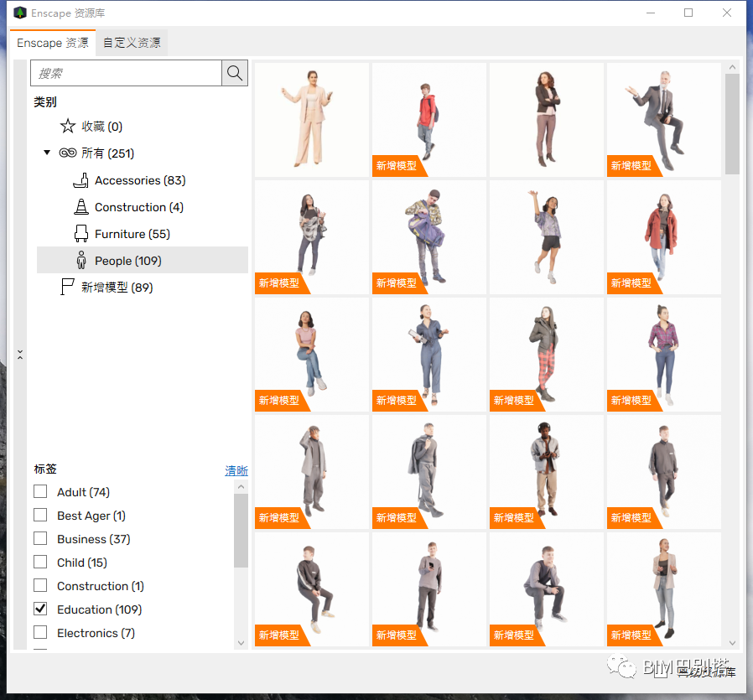Click the 清晰 clear tags link
753x700 pixels.
tap(236, 470)
